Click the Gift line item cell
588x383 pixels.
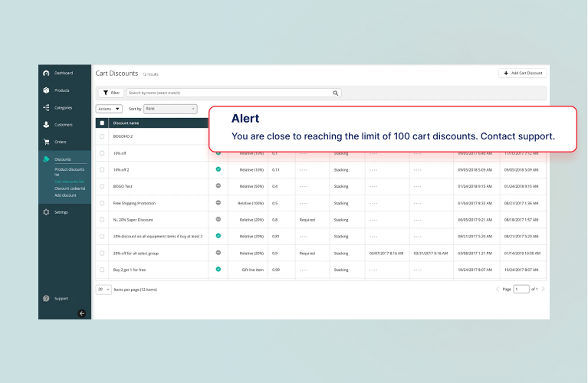[252, 270]
